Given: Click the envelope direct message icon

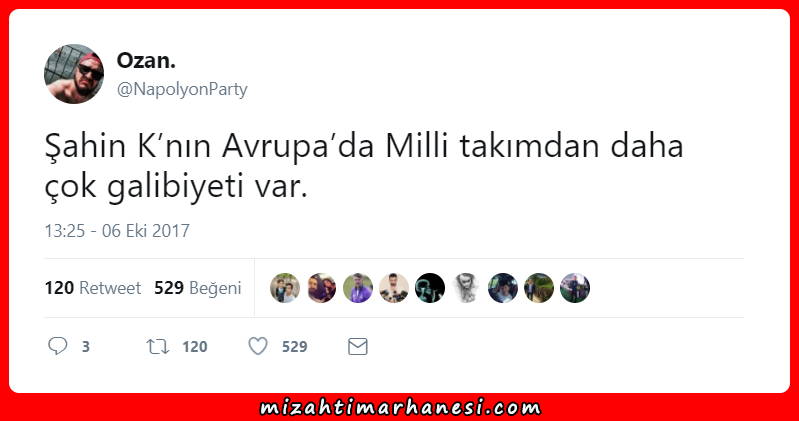Looking at the screenshot, I should (x=358, y=347).
